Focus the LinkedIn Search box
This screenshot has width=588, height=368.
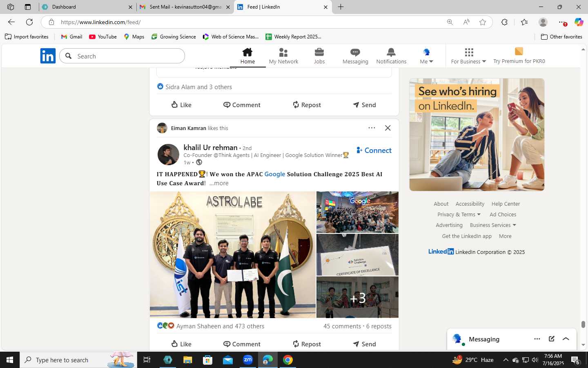click(x=122, y=56)
